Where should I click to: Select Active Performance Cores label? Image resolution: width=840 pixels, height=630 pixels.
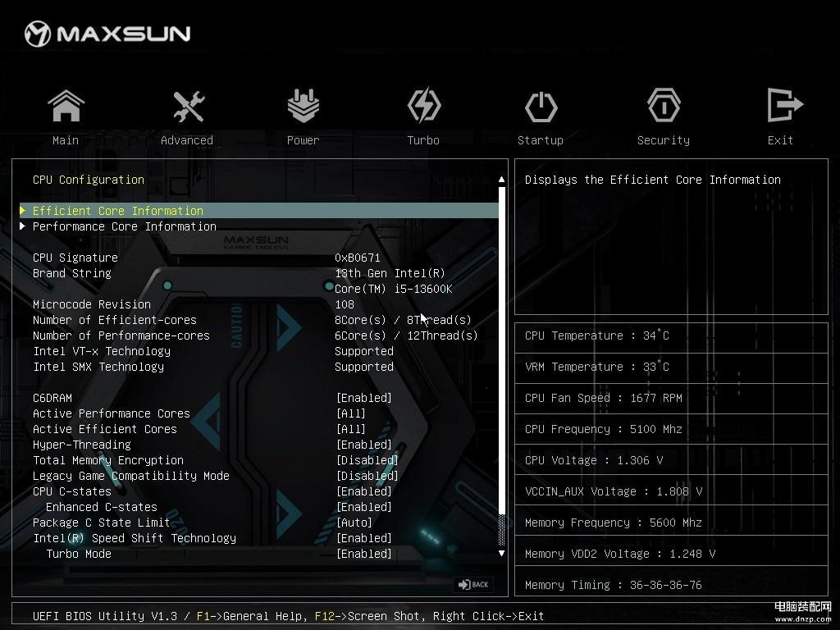pos(112,413)
